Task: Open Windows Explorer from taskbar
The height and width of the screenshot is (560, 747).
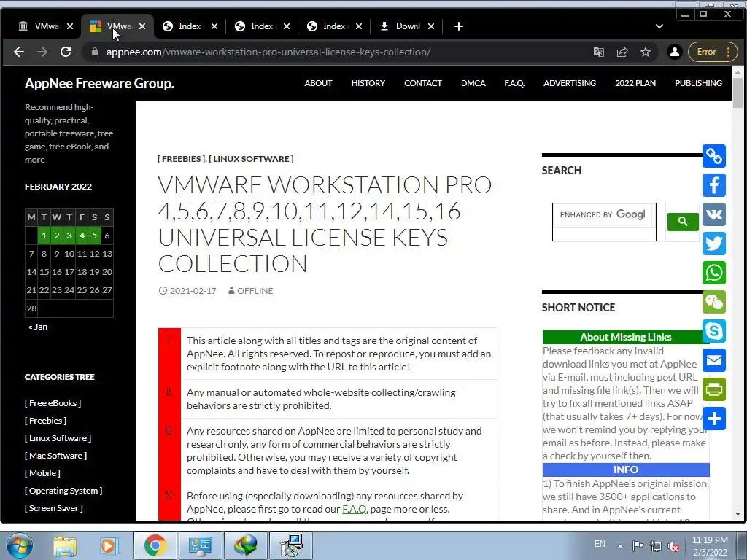Action: click(65, 545)
